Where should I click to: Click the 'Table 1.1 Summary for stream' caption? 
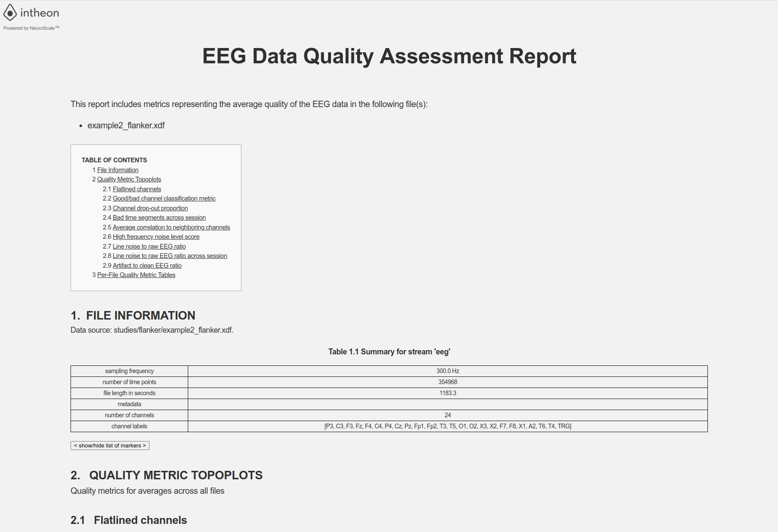[389, 351]
